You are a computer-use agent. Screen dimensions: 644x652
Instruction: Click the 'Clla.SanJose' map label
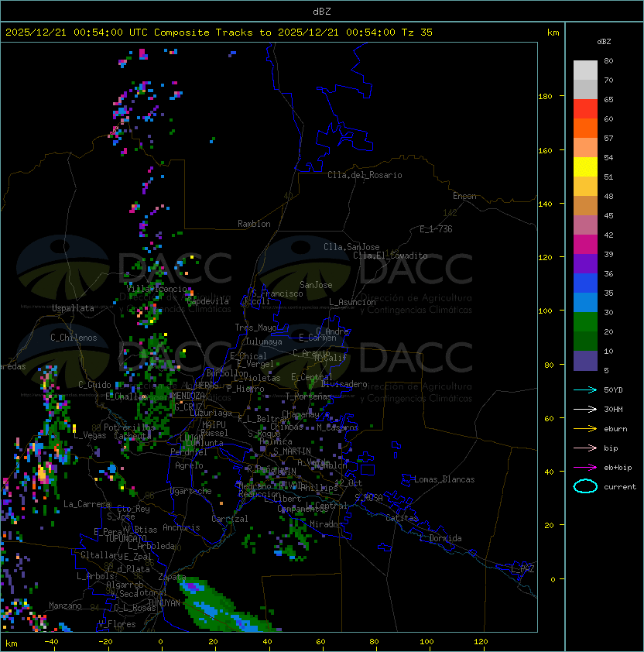(x=351, y=247)
